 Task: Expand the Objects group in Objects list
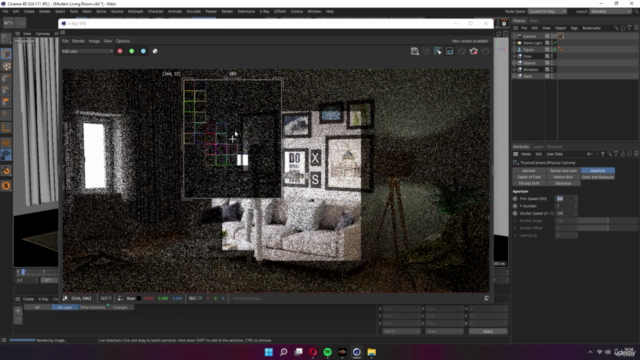515,63
